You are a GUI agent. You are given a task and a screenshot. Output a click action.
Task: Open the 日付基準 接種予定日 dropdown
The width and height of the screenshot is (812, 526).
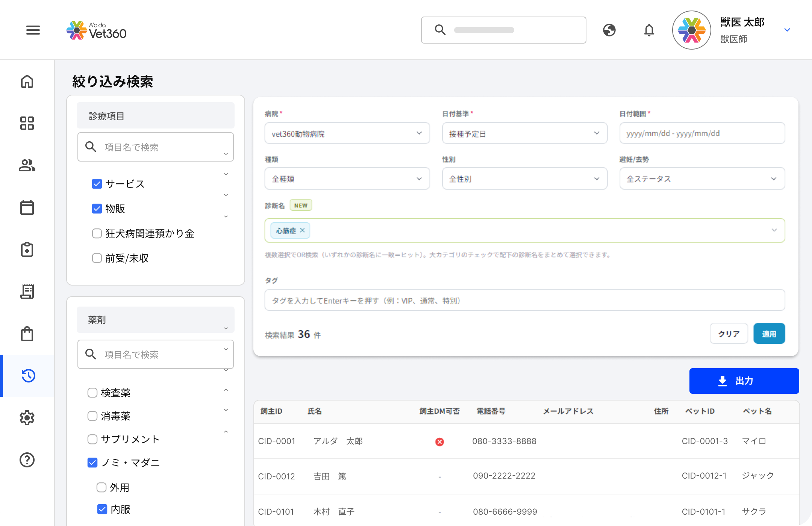tap(524, 133)
